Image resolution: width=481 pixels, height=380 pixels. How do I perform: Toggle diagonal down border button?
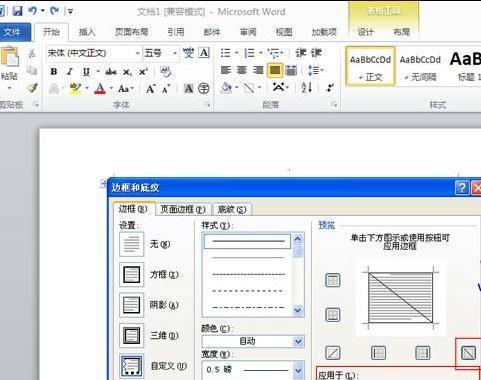pos(468,353)
